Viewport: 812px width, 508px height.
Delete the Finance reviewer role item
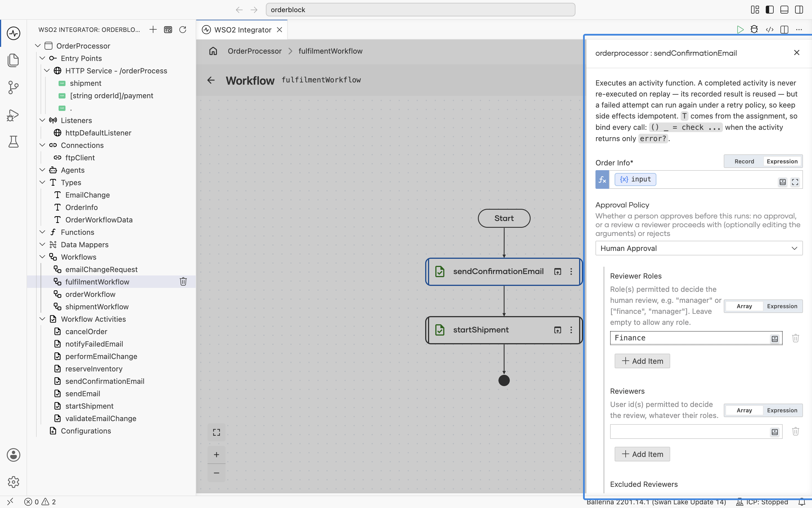coord(796,338)
